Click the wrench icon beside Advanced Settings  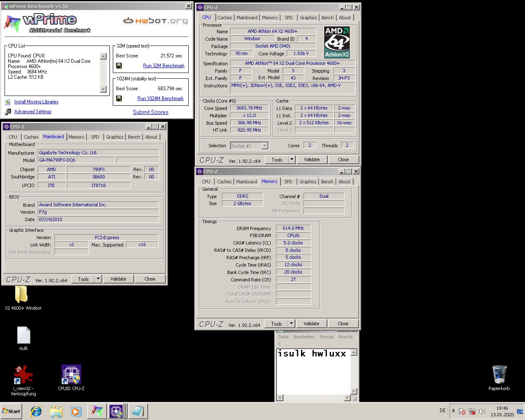8,112
